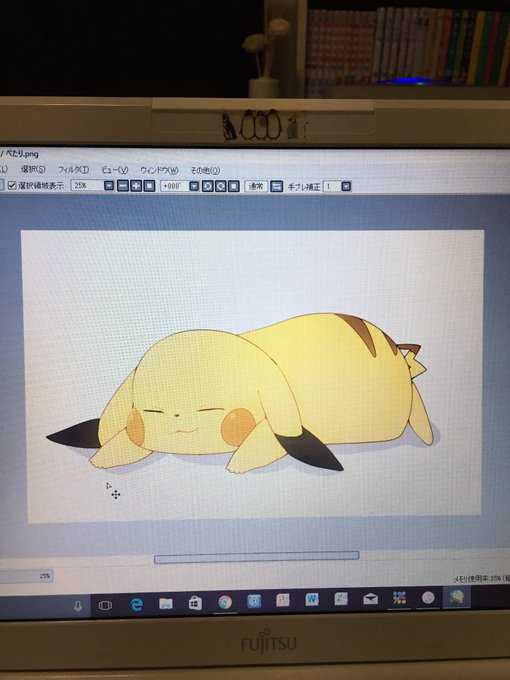510x680 pixels.
Task: Open the 選択(S) menu
Action: pyautogui.click(x=33, y=169)
